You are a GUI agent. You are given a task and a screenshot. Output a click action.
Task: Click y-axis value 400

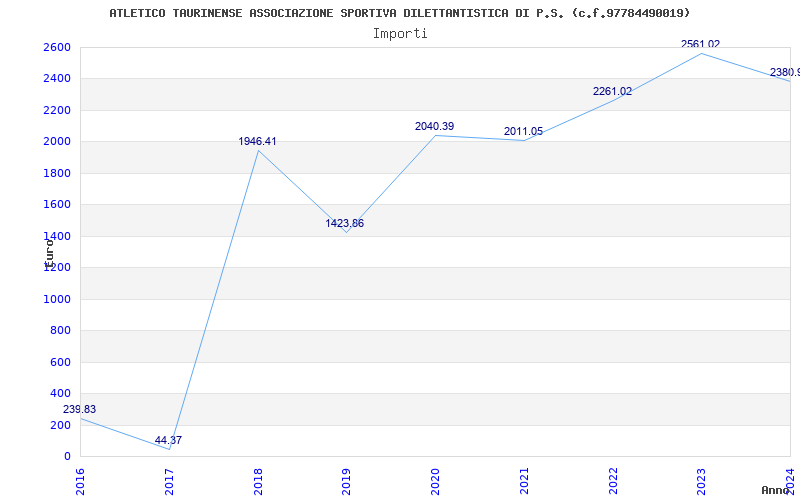(x=61, y=393)
